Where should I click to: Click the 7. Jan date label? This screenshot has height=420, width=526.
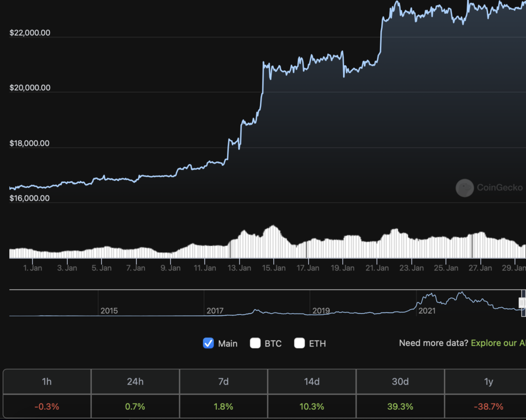coord(136,268)
